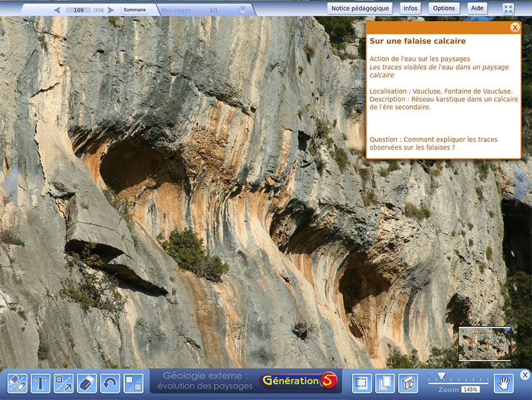Select the pencil drawing tool
Viewport: 532px width, 400px height.
click(17, 383)
